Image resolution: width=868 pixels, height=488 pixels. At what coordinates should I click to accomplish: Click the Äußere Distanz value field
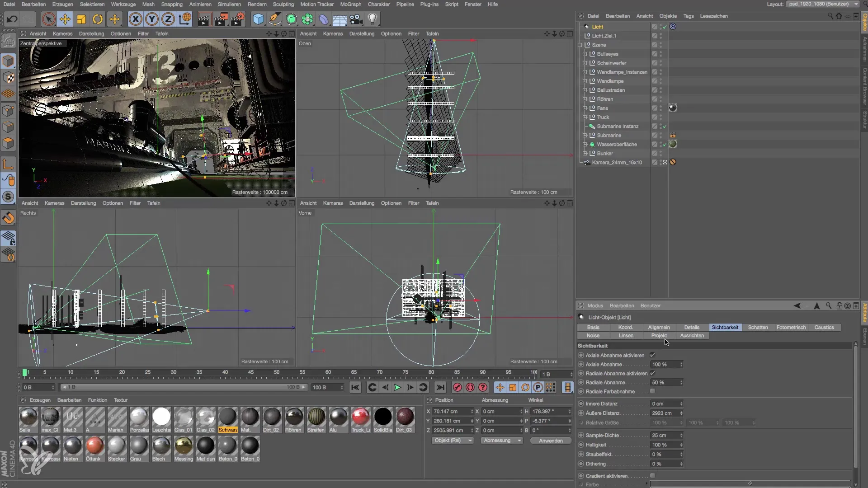[667, 413]
